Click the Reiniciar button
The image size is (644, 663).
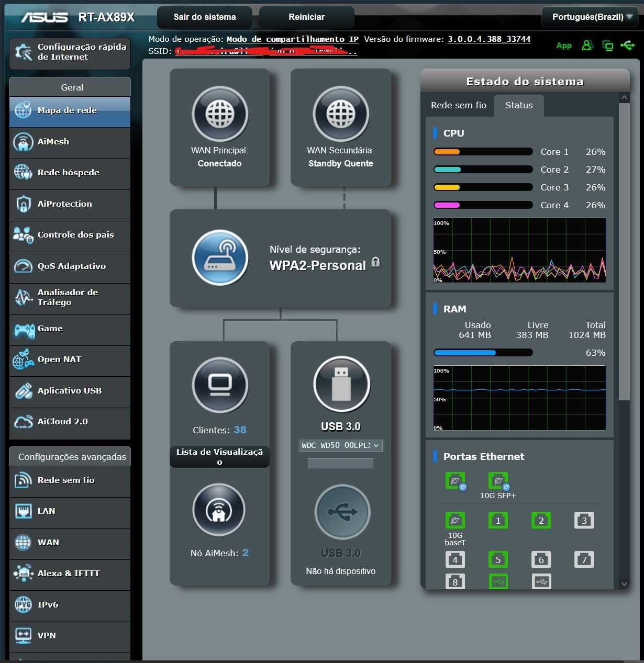(306, 17)
